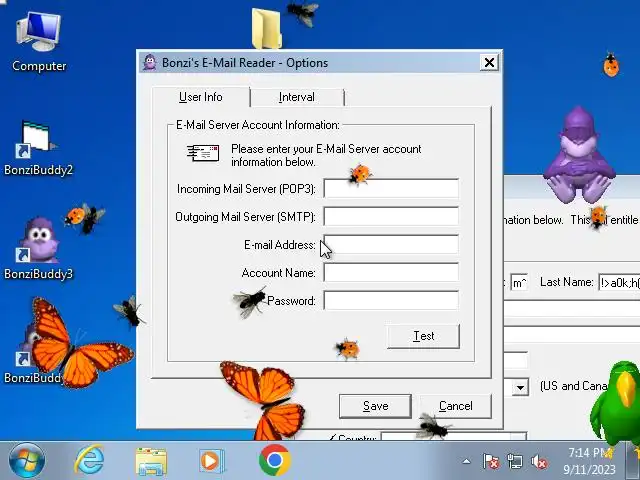Open Windows Explorer from the taskbar
The height and width of the screenshot is (480, 640).
coord(151,461)
